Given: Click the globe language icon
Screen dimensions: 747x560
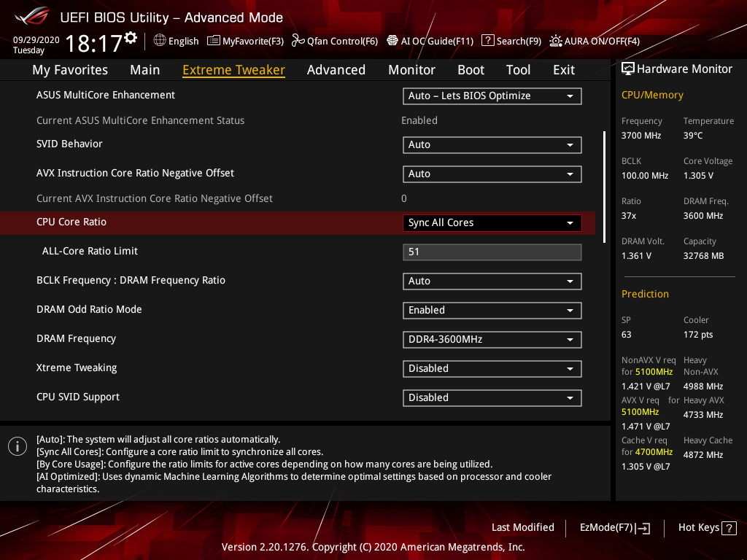Looking at the screenshot, I should pyautogui.click(x=160, y=41).
